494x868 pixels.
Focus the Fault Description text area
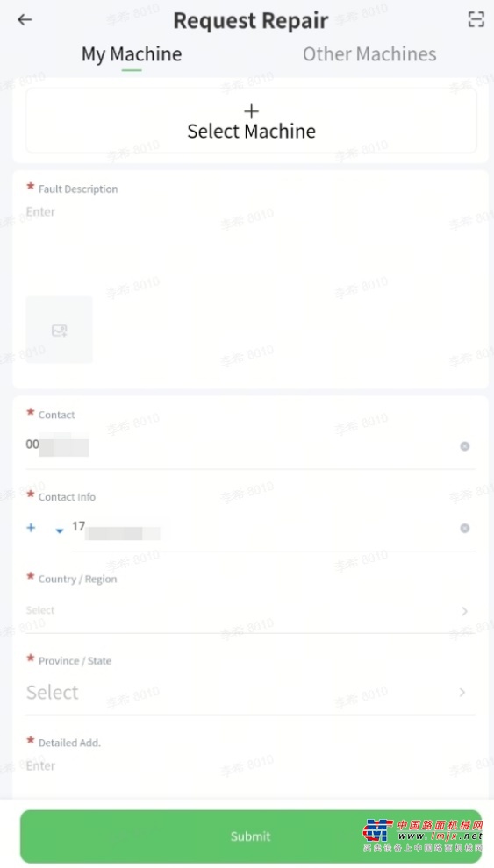[250, 244]
